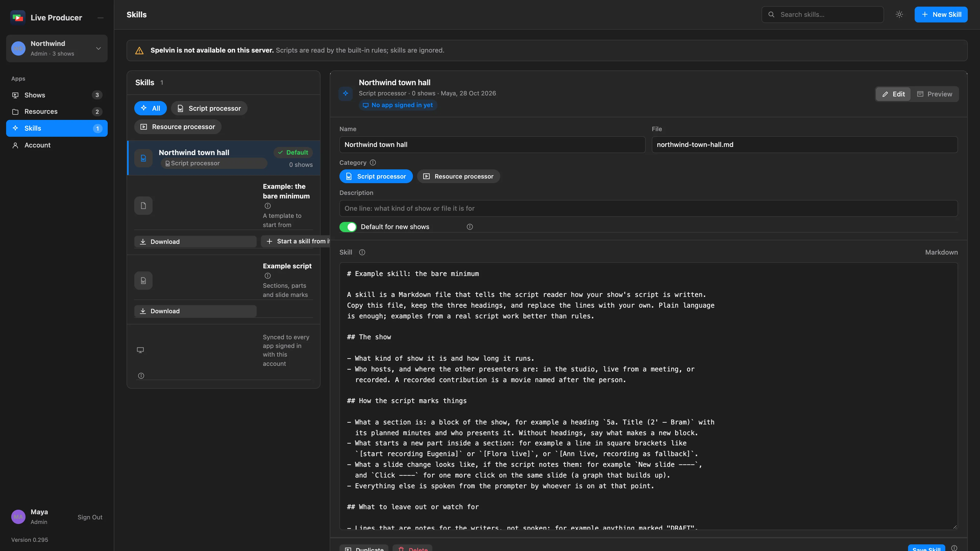Collapse the sidebar with the dash icon

point(101,18)
